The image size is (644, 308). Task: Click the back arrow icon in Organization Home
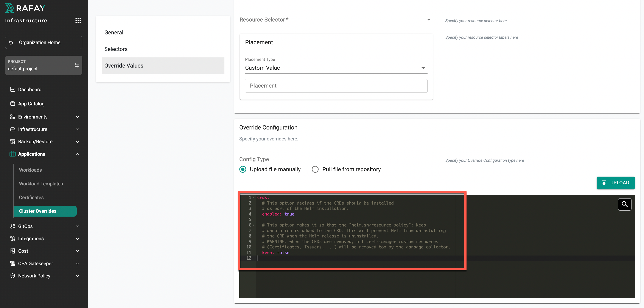[x=11, y=42]
